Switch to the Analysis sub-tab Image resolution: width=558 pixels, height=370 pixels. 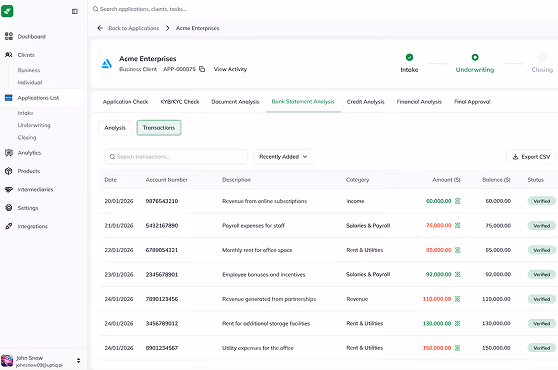115,128
